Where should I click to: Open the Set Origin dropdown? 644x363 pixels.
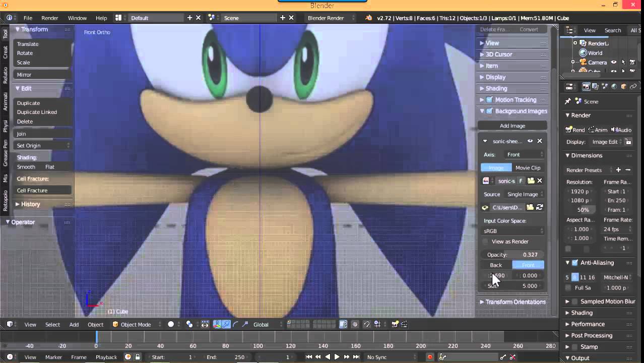coord(43,146)
